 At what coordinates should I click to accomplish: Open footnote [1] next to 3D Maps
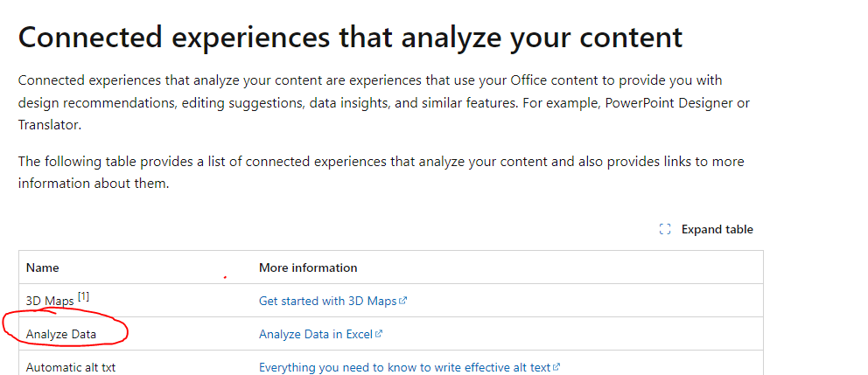pos(83,296)
